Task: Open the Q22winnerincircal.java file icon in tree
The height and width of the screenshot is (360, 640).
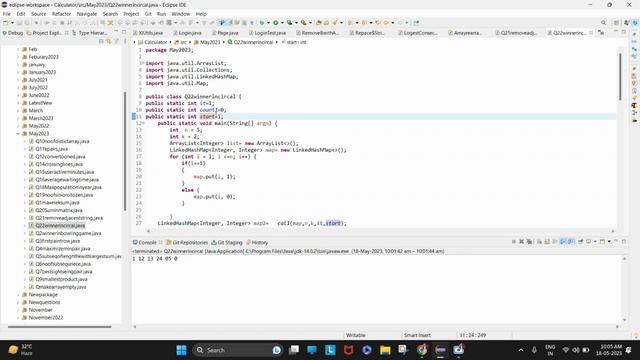Action: tap(31, 226)
